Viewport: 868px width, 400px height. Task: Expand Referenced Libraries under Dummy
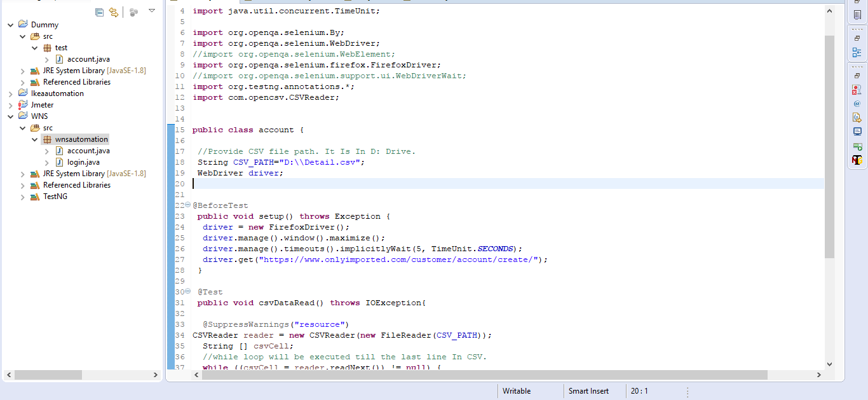coord(23,82)
